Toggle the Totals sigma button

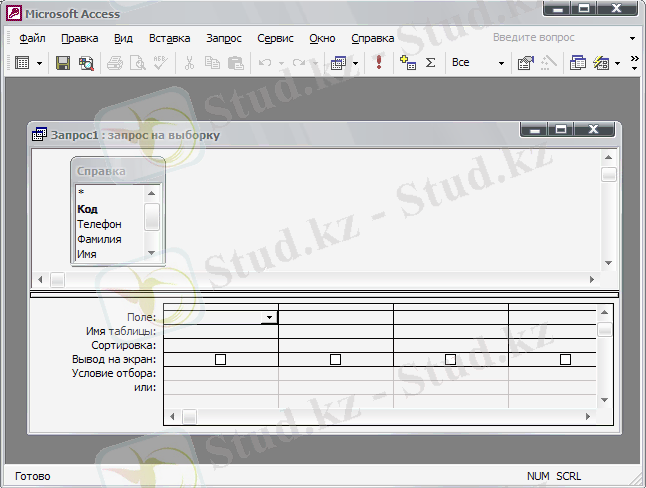pos(431,63)
